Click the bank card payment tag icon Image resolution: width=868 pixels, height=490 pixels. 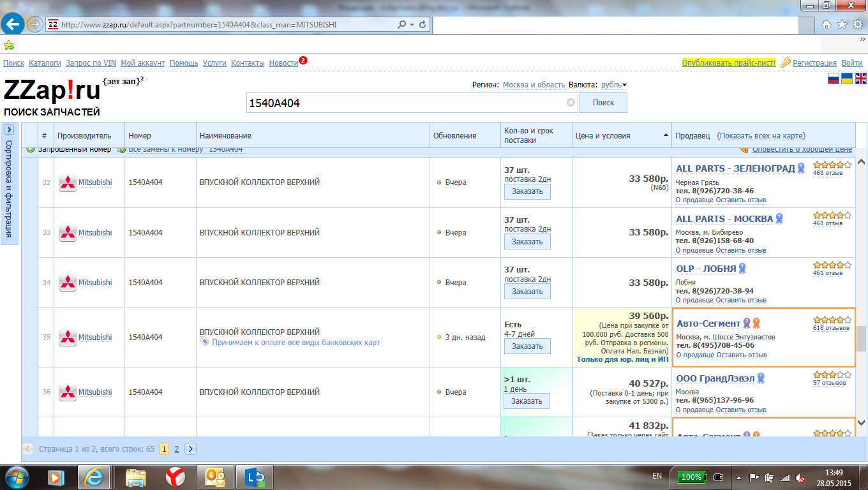point(204,343)
